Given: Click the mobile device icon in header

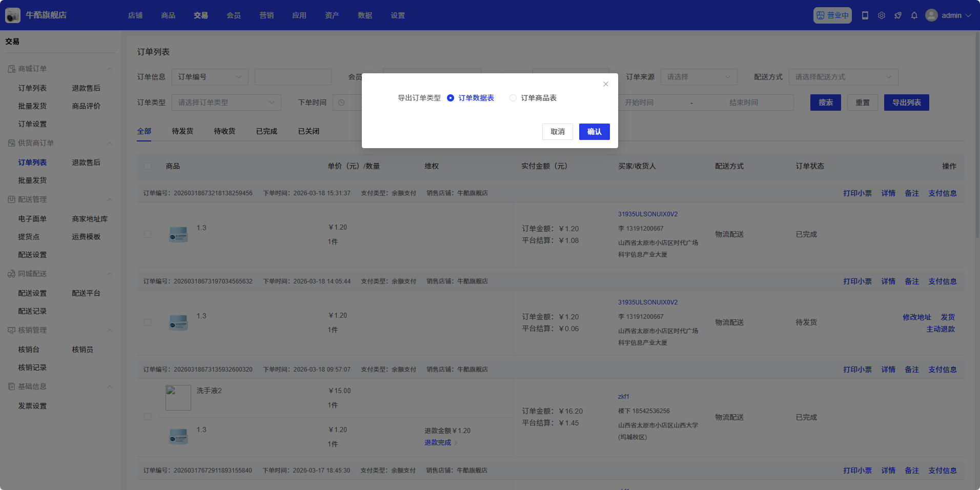Looking at the screenshot, I should (865, 15).
